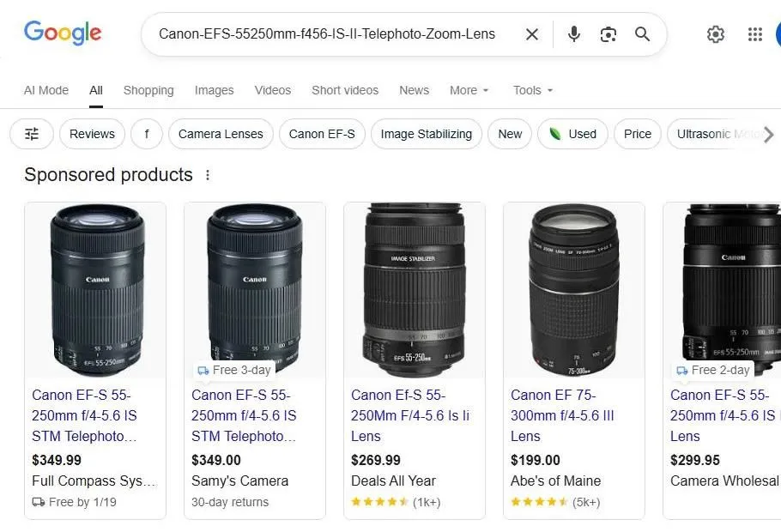Go to Google homepage via logo
781x532 pixels.
point(63,33)
